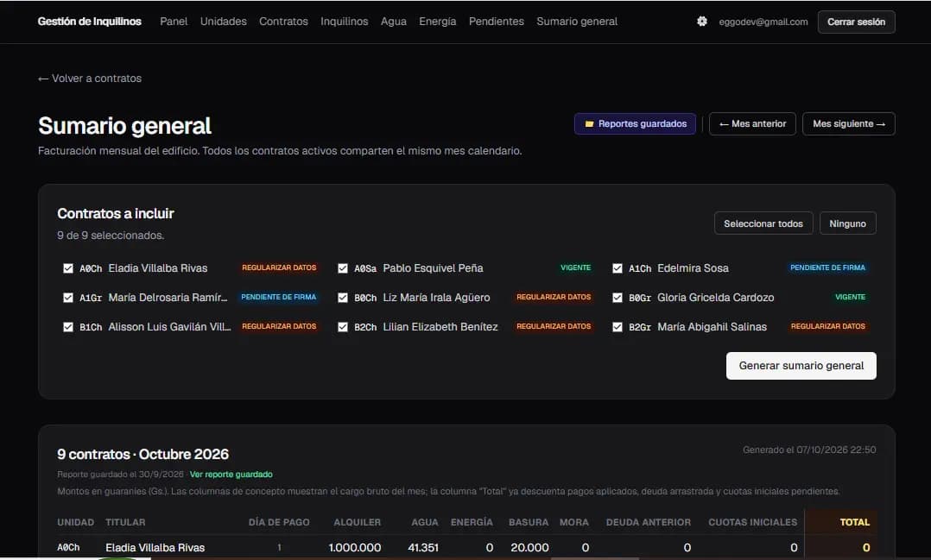Go to the Unidades section
Screen dimensions: 931x560
point(223,22)
